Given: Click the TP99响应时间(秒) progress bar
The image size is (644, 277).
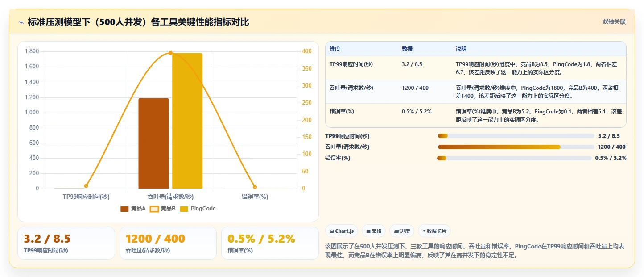Looking at the screenshot, I should (516, 136).
